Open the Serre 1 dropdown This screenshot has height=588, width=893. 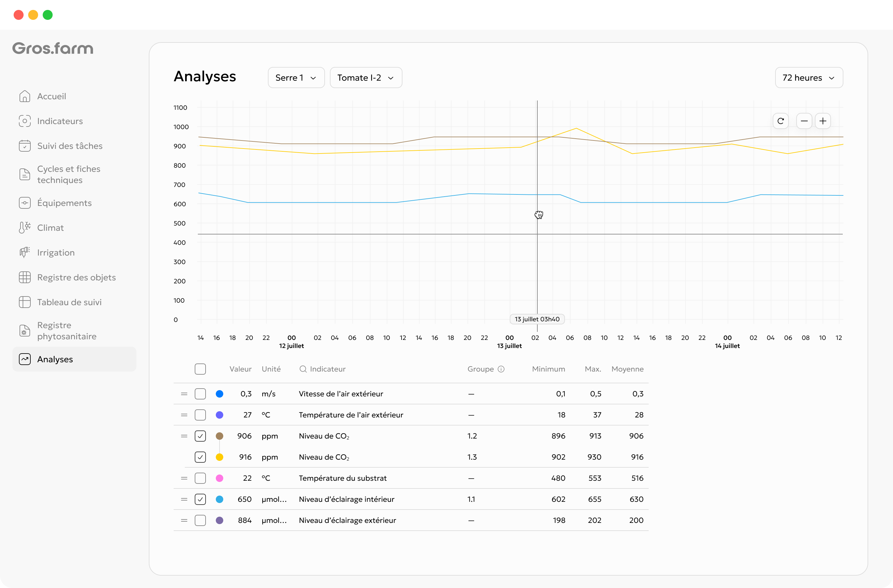(x=296, y=78)
